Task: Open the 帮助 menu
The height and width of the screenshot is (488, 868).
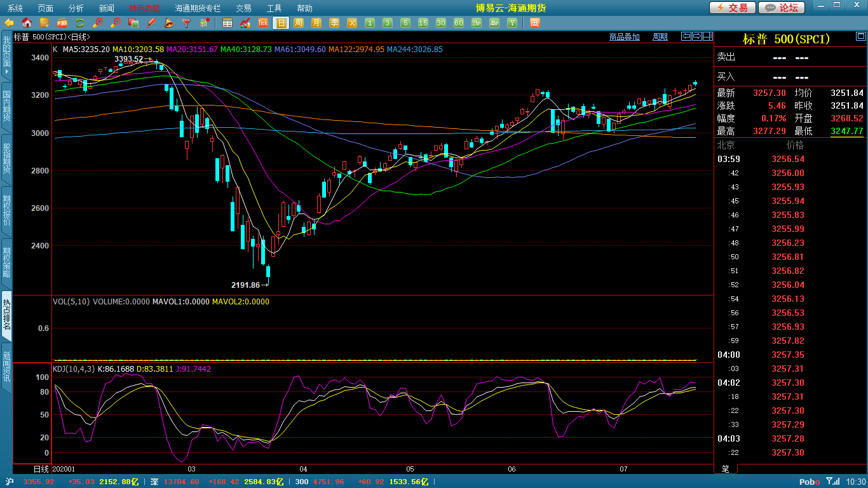Action: [x=304, y=8]
